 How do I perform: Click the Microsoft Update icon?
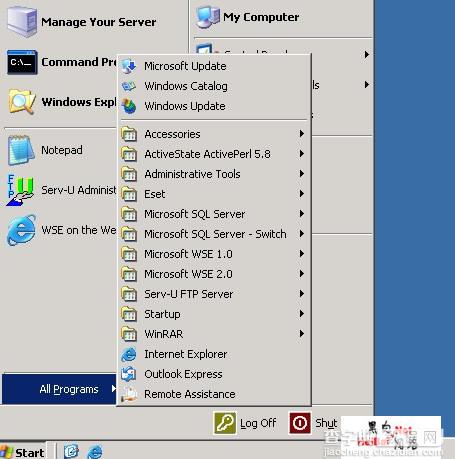click(129, 66)
